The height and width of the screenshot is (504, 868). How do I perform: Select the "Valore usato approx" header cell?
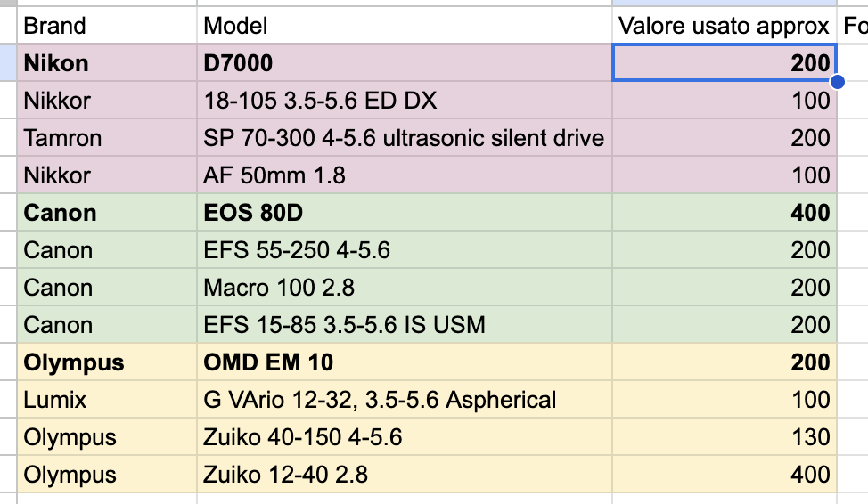725,26
